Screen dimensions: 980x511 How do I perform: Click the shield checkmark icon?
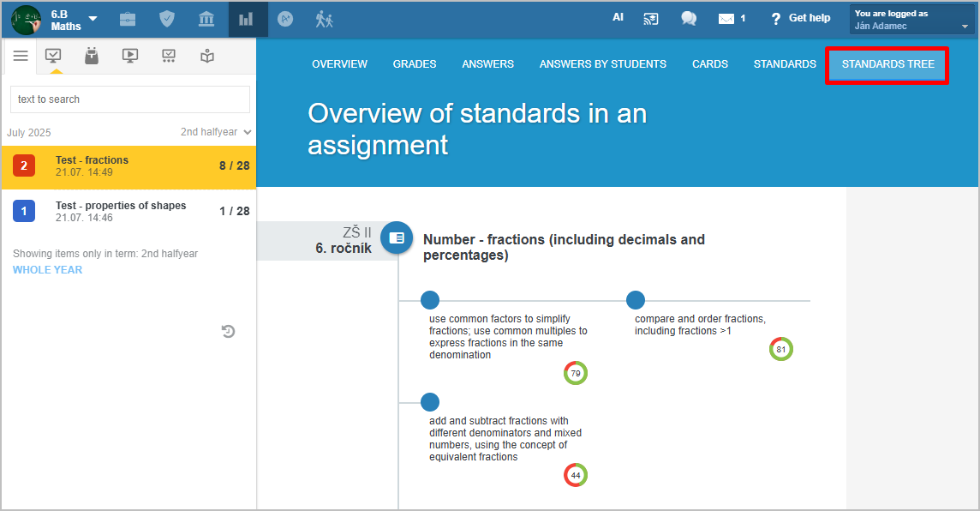[167, 20]
